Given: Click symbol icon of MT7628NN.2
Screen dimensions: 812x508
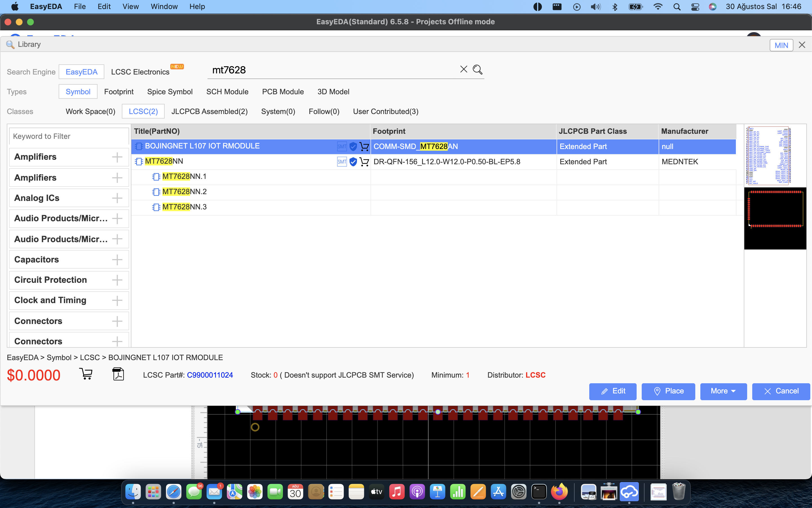Looking at the screenshot, I should [156, 192].
